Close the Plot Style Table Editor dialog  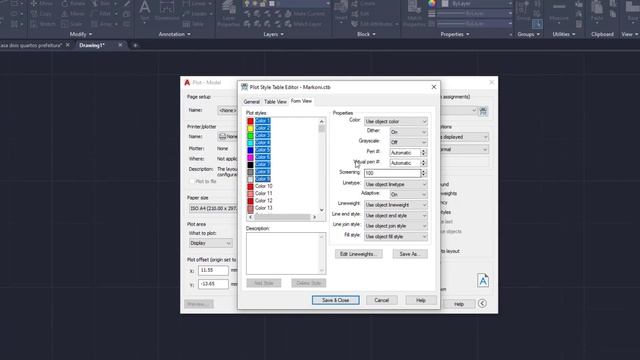pos(434,87)
